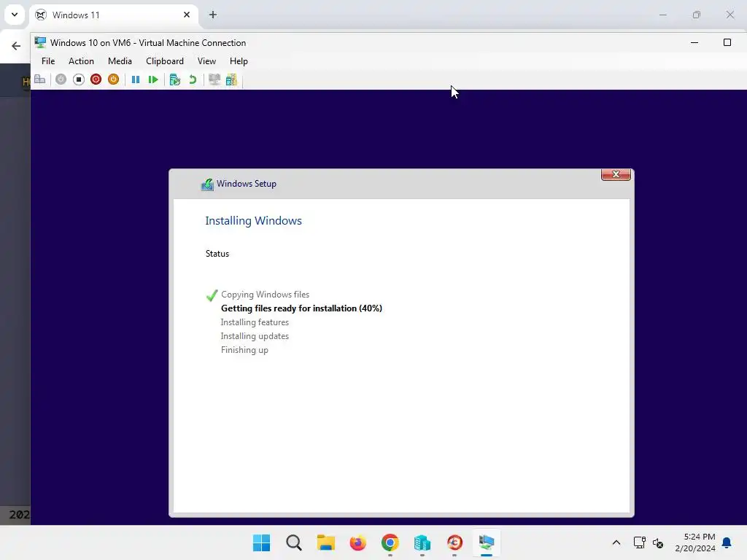Click the "Installing features" step
The width and height of the screenshot is (747, 560).
[255, 322]
